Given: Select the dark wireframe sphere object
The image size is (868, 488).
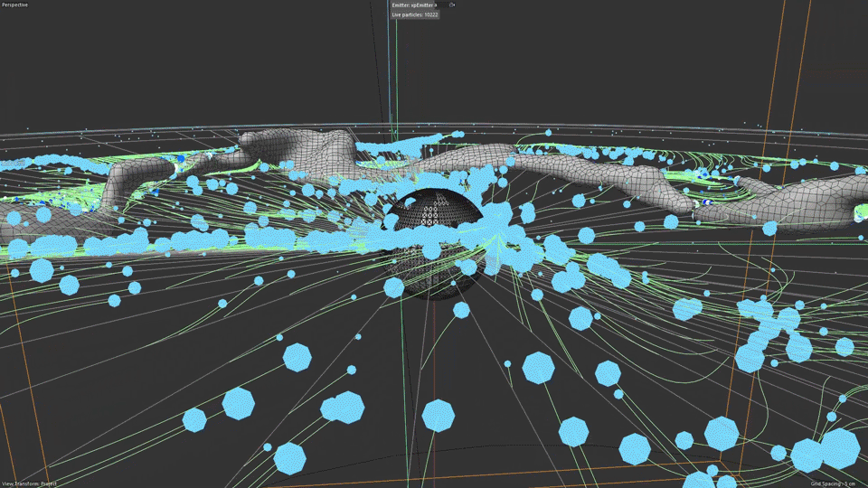Looking at the screenshot, I should 436,243.
